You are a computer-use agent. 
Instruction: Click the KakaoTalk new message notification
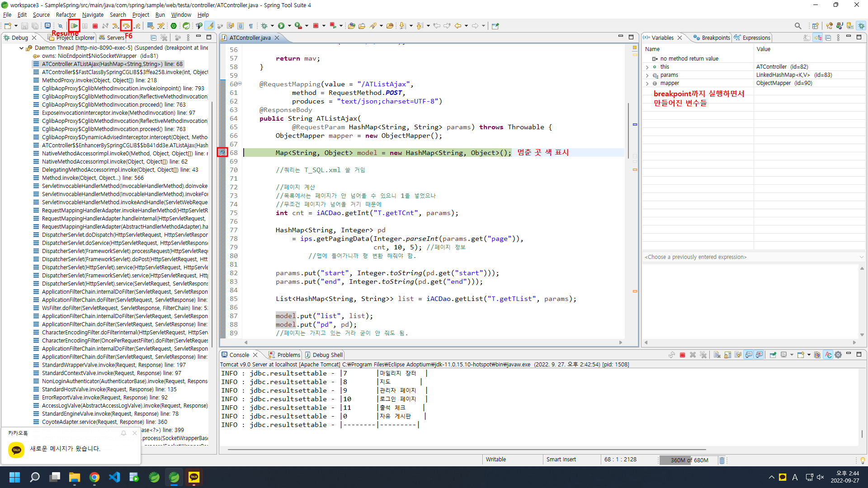[x=65, y=449]
